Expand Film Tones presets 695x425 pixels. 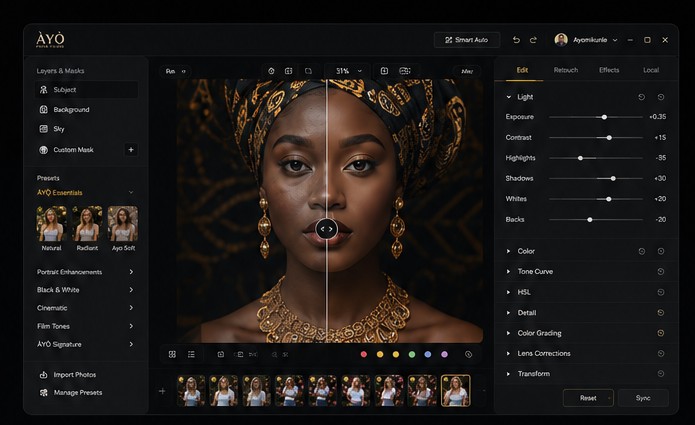[x=86, y=326]
